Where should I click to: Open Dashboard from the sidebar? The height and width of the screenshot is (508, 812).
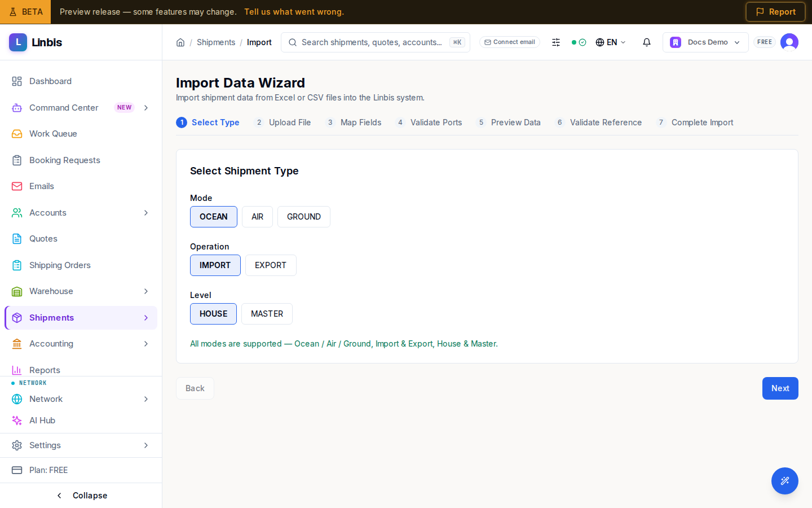[81, 81]
